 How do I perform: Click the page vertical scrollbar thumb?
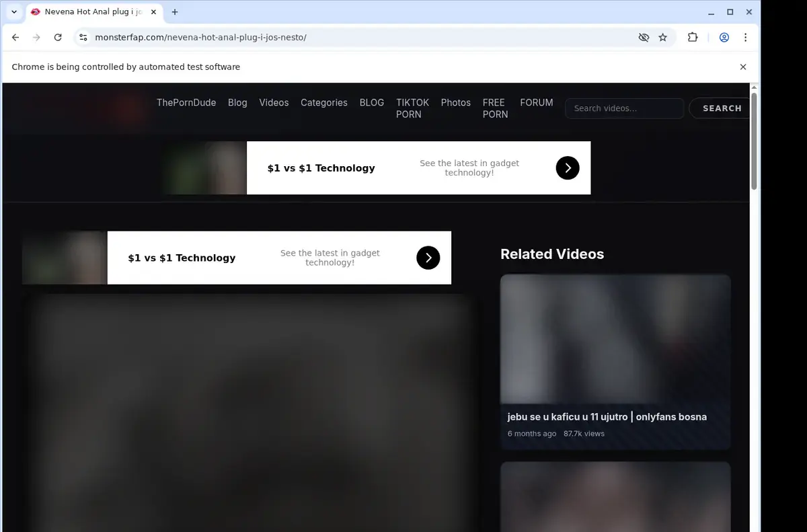pyautogui.click(x=754, y=141)
